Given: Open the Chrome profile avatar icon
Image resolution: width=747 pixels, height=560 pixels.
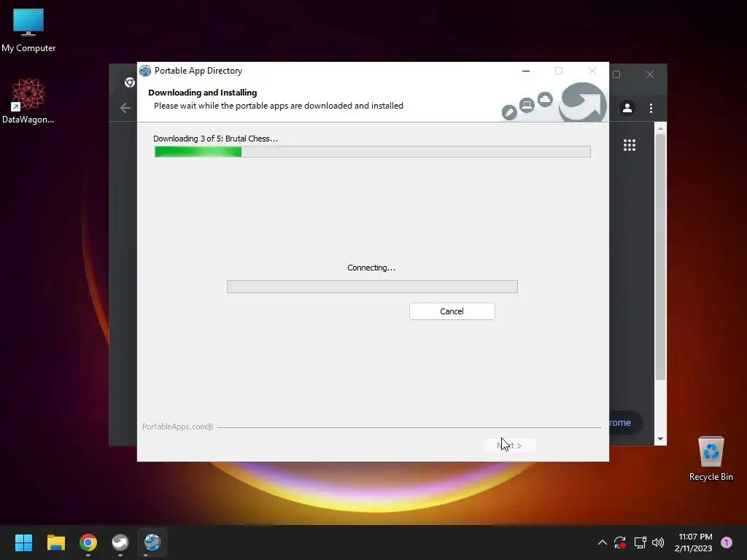Looking at the screenshot, I should 627,108.
